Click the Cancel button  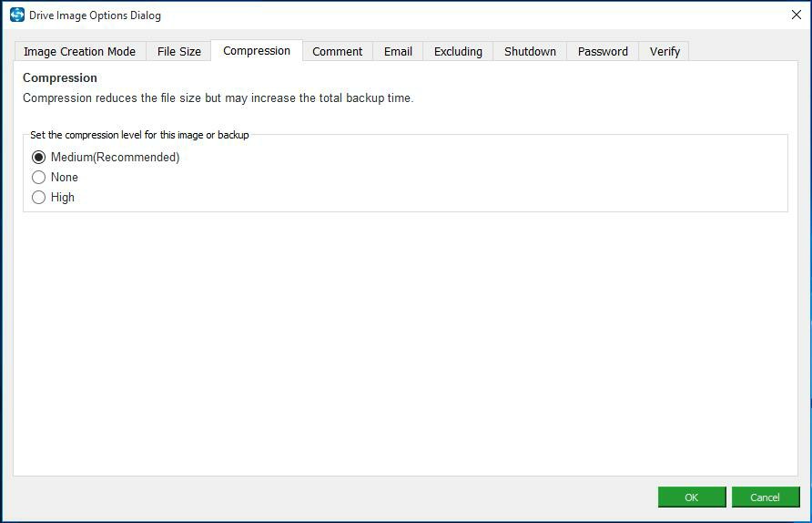(766, 497)
